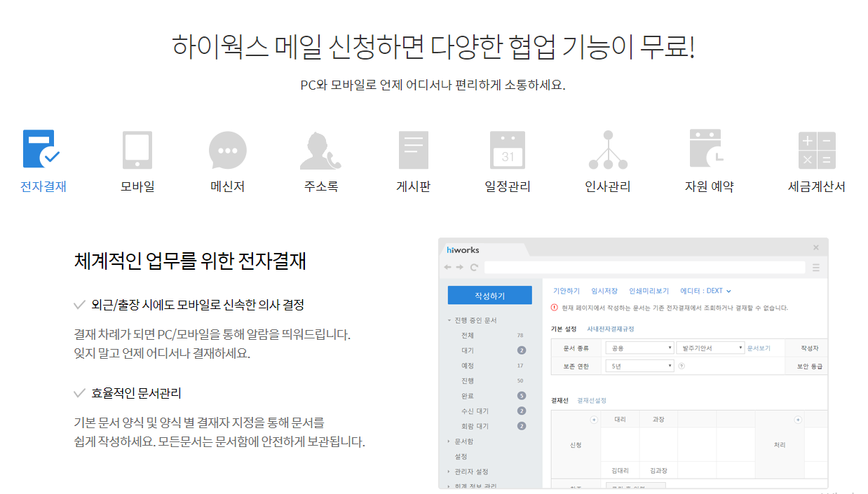Open the 사내전자결재규정 link

(x=610, y=329)
